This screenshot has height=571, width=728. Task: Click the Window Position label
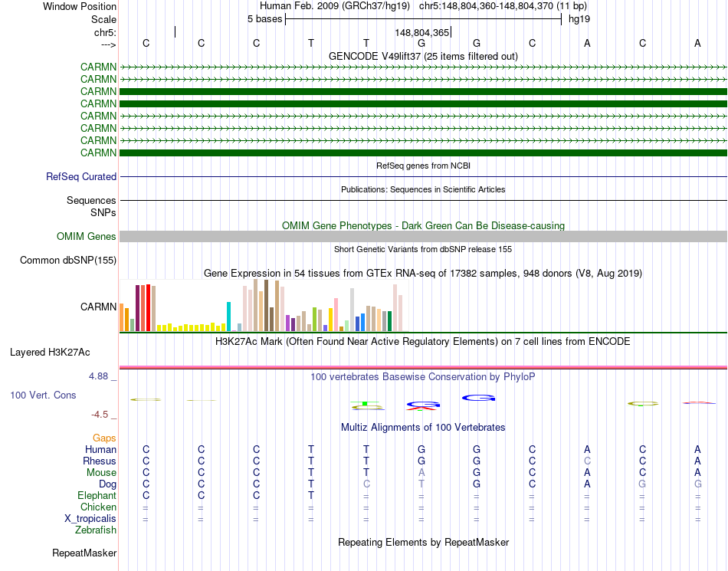click(80, 6)
